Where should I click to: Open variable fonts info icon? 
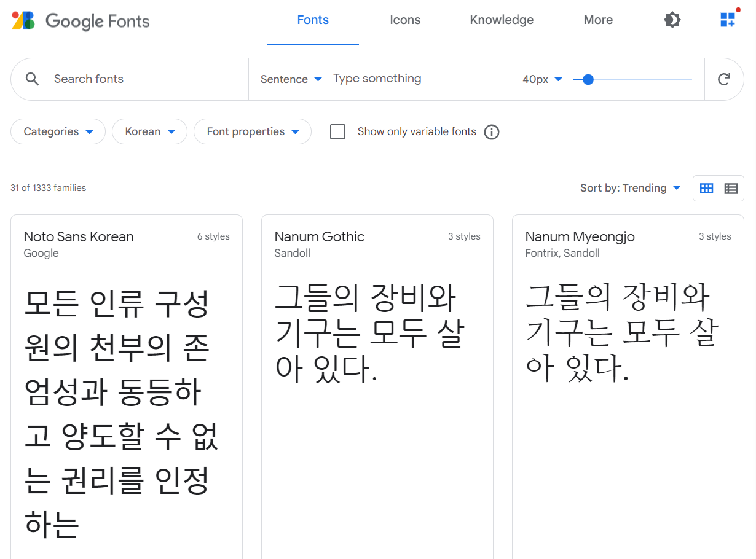point(492,132)
